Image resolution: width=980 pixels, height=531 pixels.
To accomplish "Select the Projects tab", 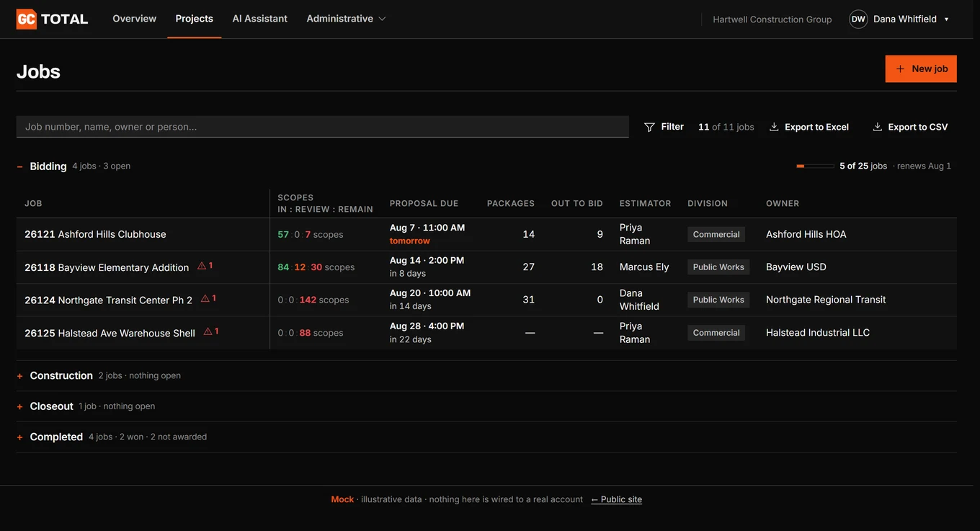I will [x=195, y=19].
